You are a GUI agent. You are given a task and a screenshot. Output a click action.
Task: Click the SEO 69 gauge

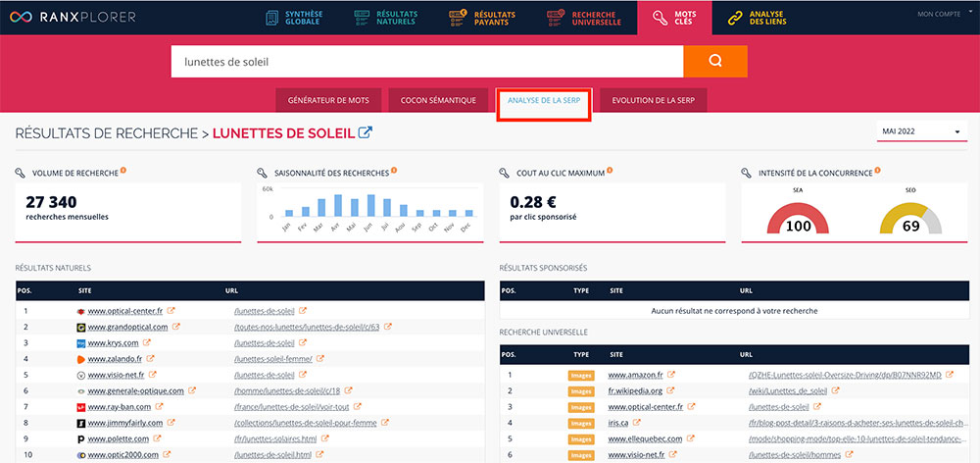point(910,219)
